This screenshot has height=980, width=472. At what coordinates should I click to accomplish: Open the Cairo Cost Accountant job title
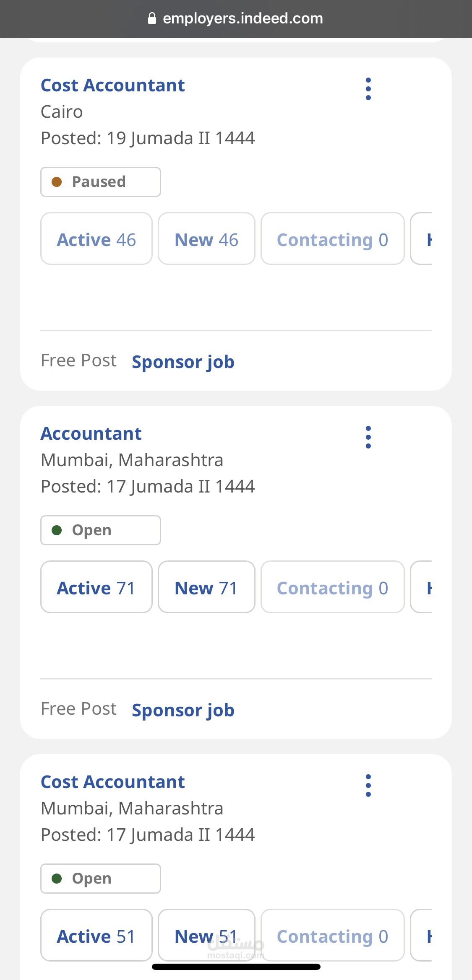pyautogui.click(x=112, y=86)
